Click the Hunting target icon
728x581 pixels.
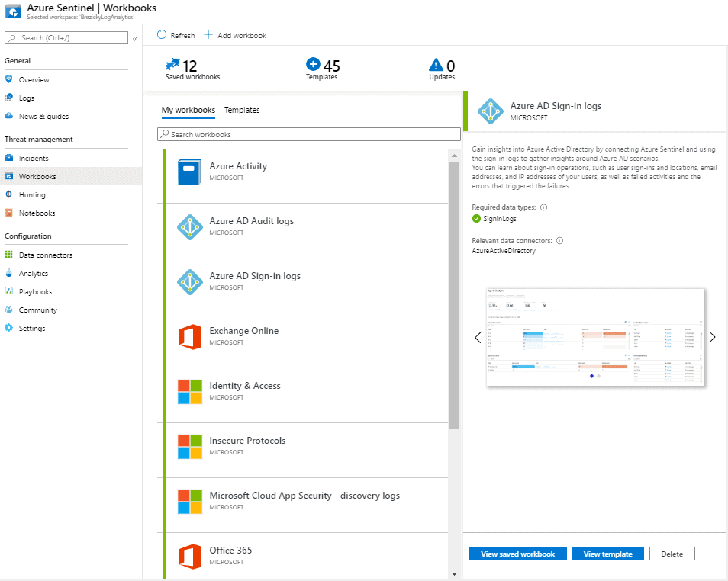tap(9, 194)
